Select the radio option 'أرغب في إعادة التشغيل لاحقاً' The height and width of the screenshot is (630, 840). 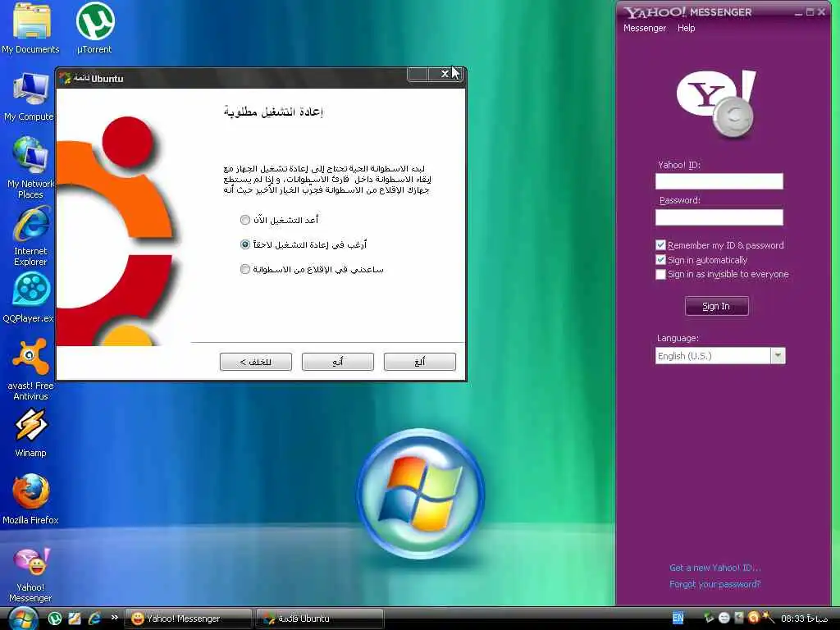point(244,244)
